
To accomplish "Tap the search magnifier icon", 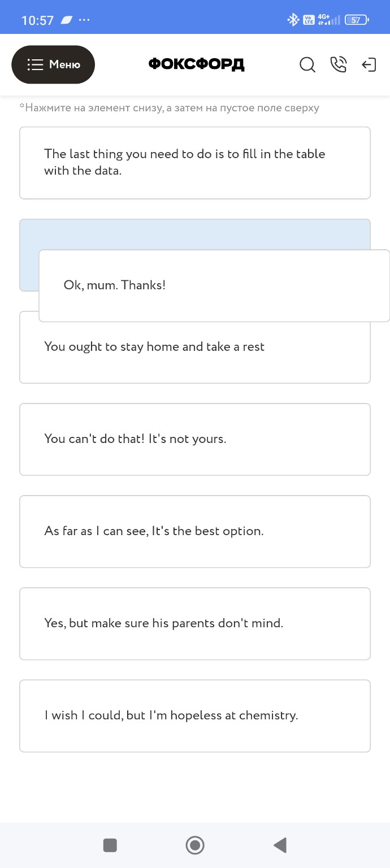I will [307, 65].
